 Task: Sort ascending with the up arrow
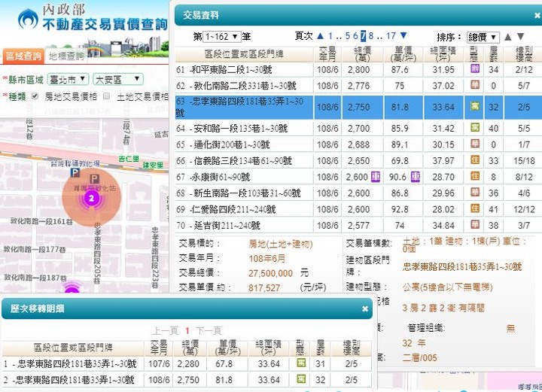coord(508,37)
